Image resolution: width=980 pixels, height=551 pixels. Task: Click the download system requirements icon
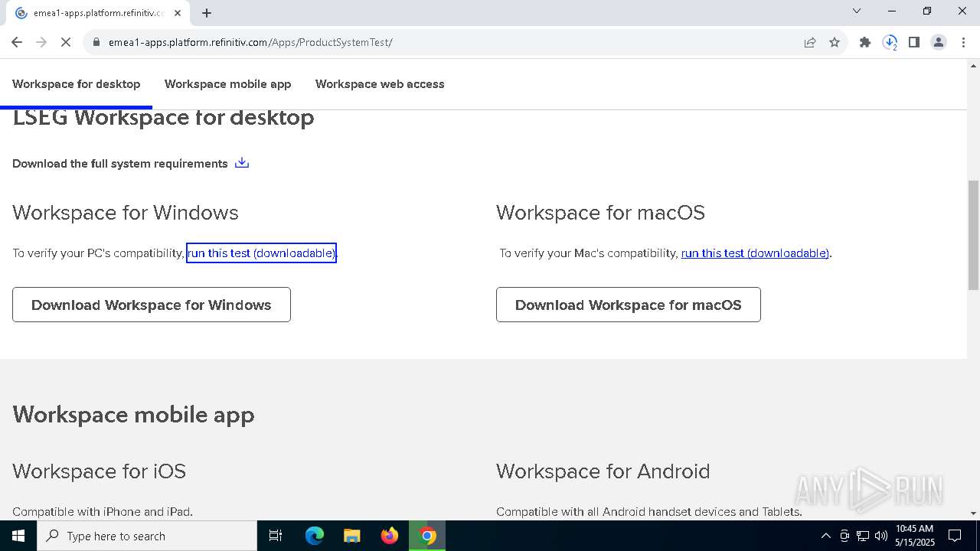(x=242, y=163)
